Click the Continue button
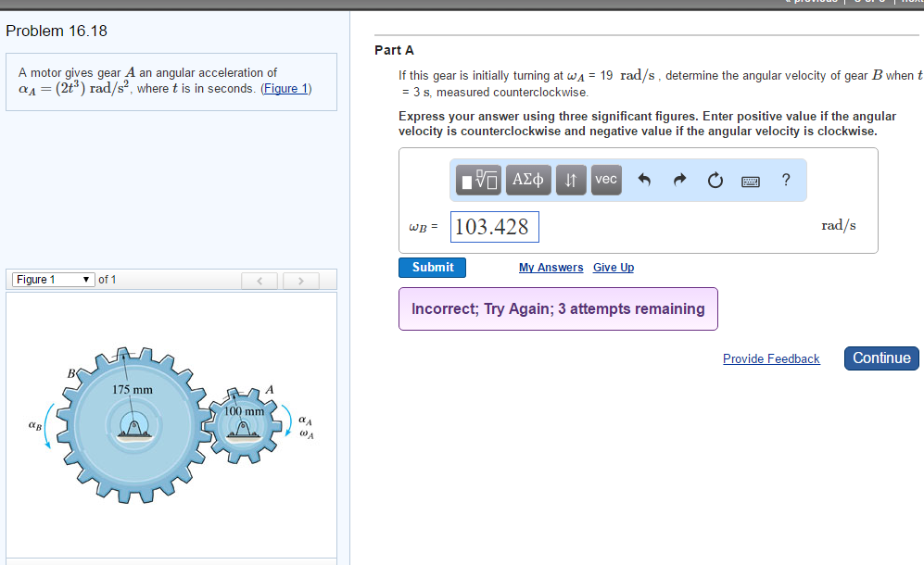Viewport: 924px width, 565px height. coord(880,358)
